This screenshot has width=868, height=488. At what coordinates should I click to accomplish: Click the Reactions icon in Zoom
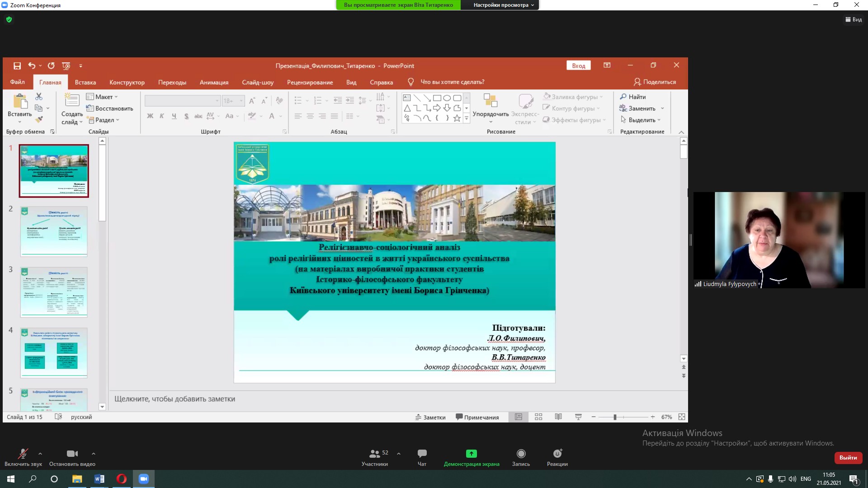coord(557,454)
